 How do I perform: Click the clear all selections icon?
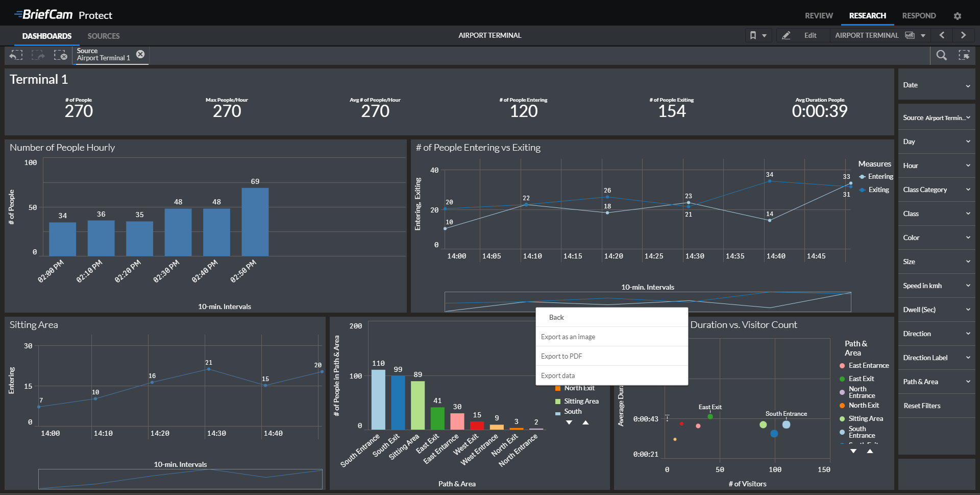click(60, 55)
